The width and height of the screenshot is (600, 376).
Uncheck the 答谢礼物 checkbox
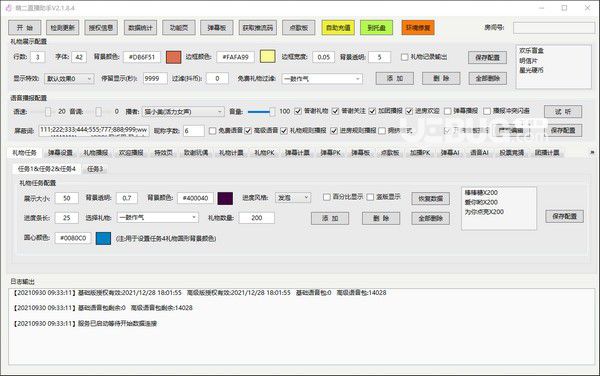click(x=298, y=111)
